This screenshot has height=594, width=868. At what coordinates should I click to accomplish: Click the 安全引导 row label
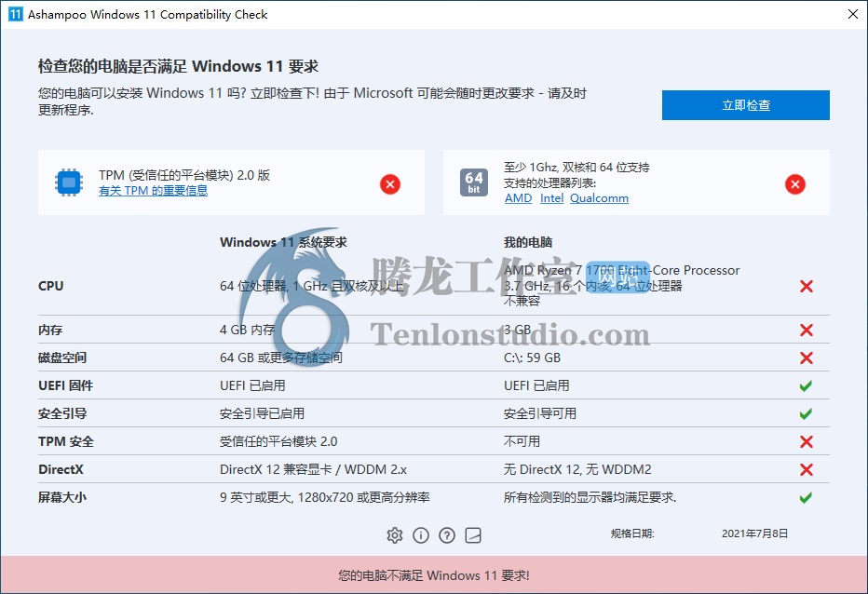tap(62, 413)
